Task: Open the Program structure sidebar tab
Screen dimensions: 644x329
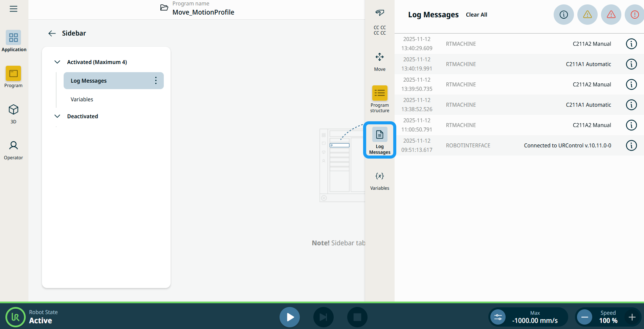Action: click(x=379, y=99)
